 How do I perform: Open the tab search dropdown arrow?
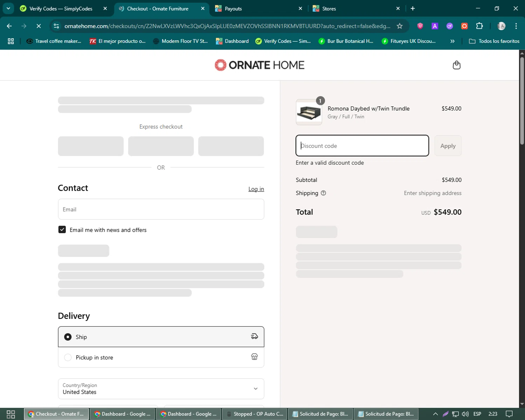tap(8, 8)
